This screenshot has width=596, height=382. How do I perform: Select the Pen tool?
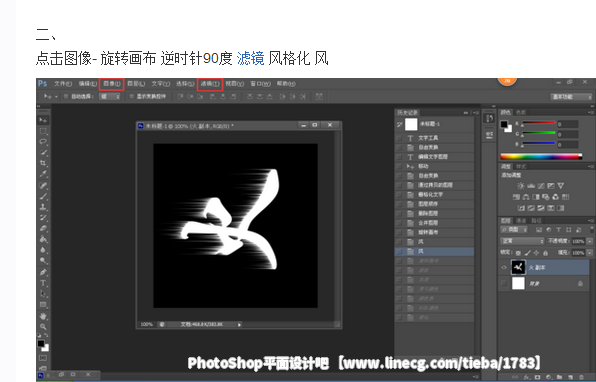pos(43,272)
